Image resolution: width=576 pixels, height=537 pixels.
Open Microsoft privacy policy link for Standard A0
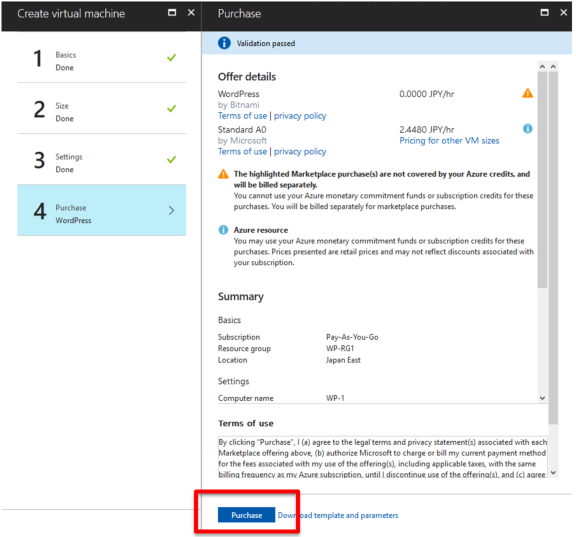[300, 151]
